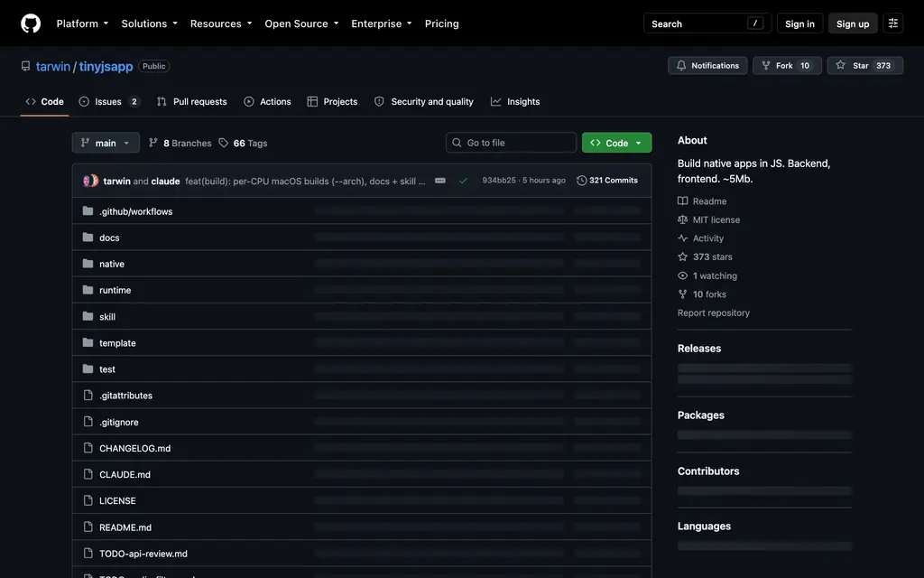Screen dimensions: 924x578
Task: Open the runtime folder
Action: (115, 290)
